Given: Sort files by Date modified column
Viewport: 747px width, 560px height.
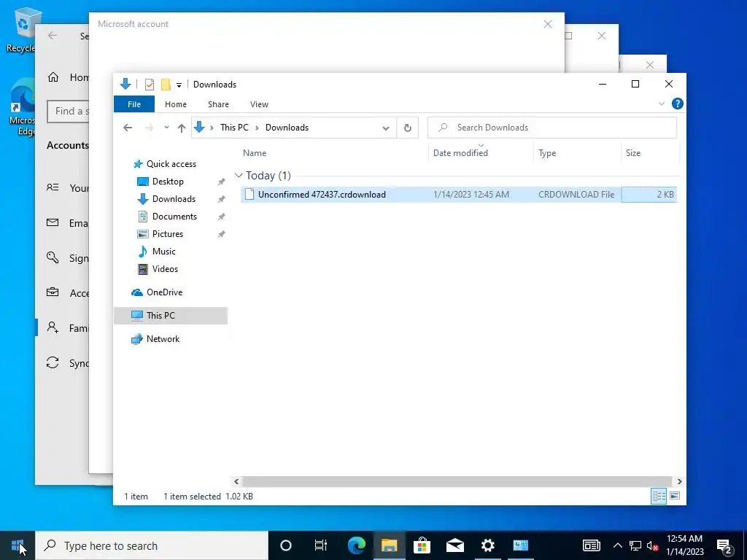Looking at the screenshot, I should (x=460, y=153).
